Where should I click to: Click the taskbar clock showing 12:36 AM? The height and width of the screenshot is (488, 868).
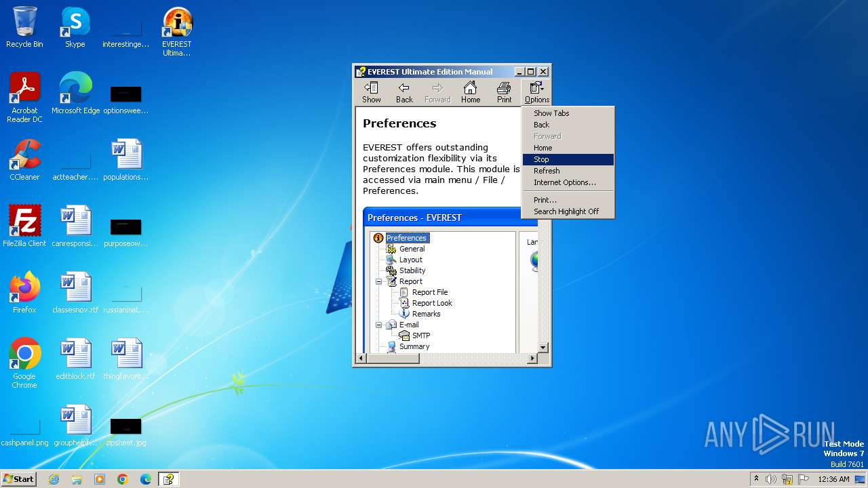(x=833, y=479)
